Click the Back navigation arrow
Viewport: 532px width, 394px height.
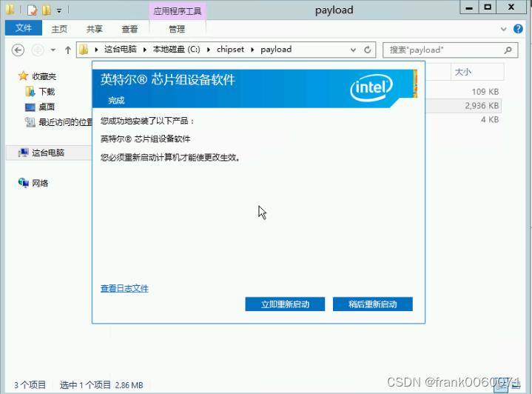[18, 50]
